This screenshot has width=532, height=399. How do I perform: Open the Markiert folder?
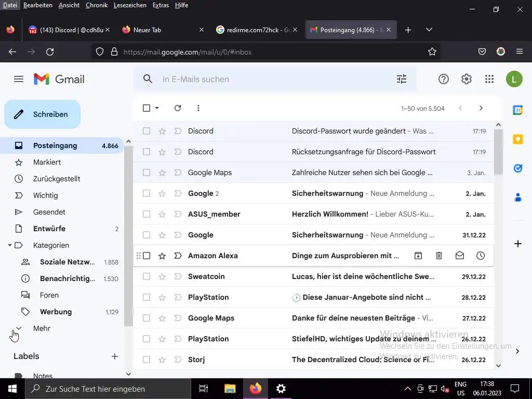point(62,162)
